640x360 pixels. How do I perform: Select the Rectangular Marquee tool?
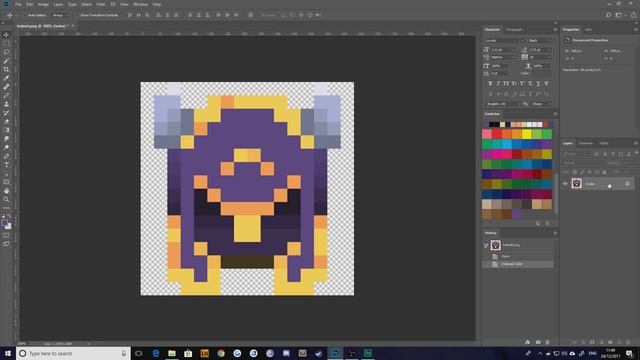[6, 43]
